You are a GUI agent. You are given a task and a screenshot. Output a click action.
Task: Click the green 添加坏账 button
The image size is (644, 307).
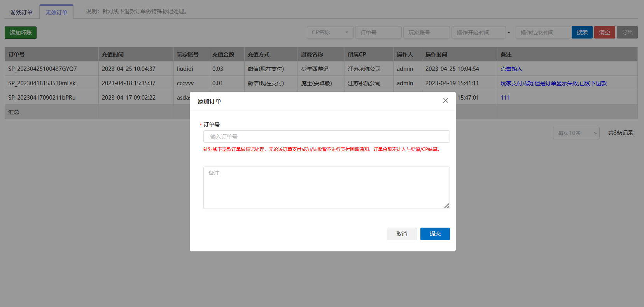pyautogui.click(x=21, y=33)
